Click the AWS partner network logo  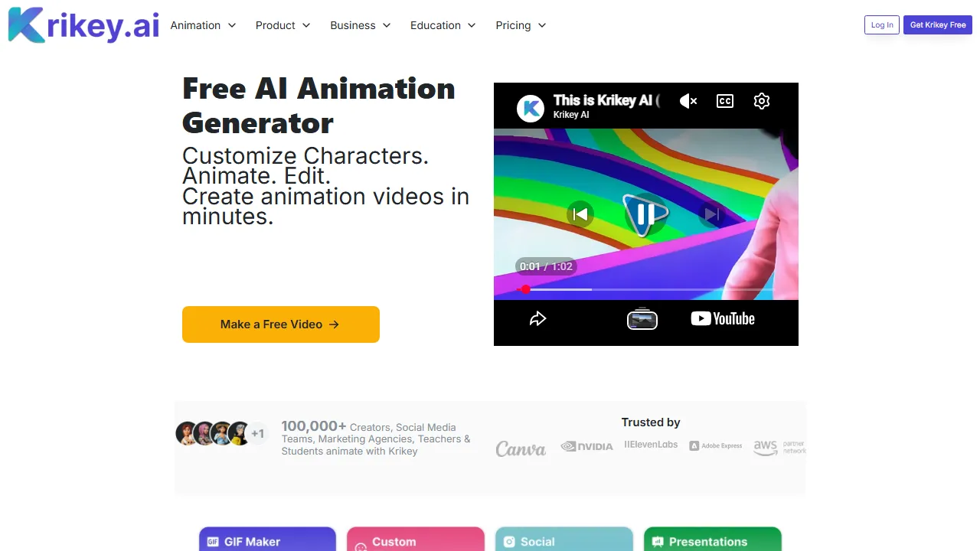pyautogui.click(x=779, y=447)
